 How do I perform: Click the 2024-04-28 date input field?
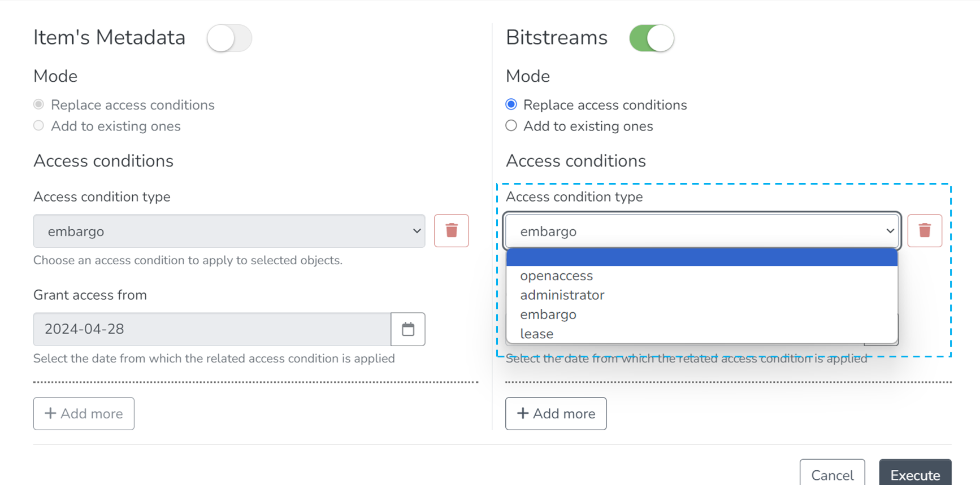point(212,329)
